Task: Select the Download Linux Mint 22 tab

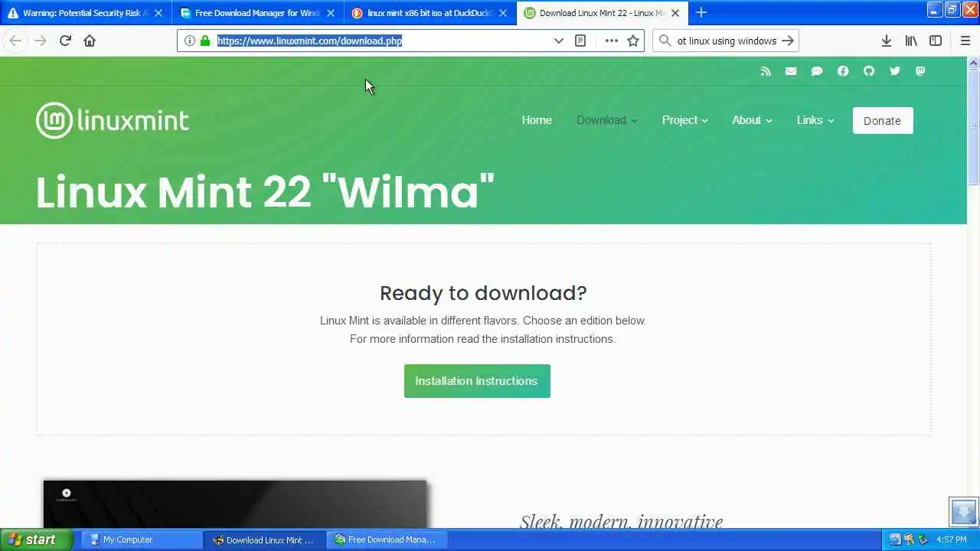Action: (x=602, y=12)
